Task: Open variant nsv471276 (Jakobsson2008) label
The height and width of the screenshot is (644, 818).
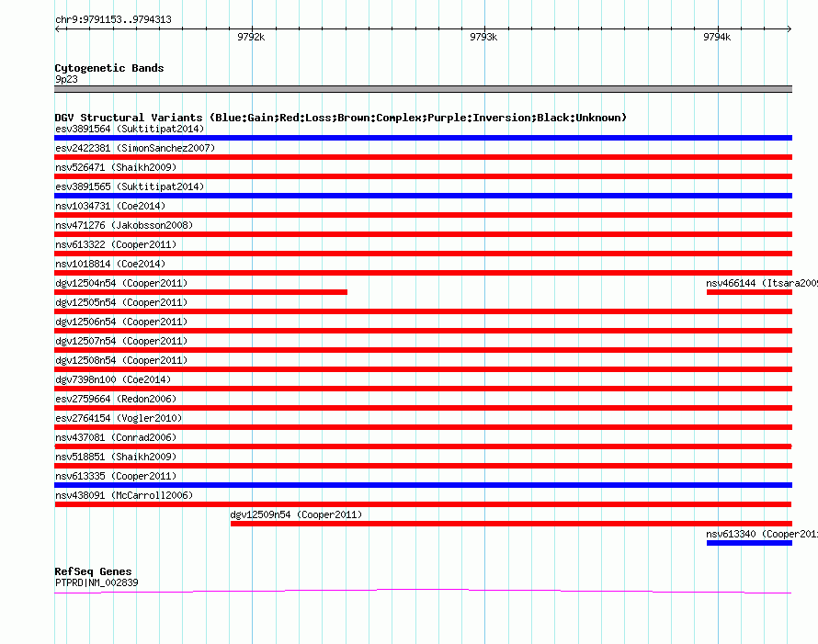Action: 124,225
